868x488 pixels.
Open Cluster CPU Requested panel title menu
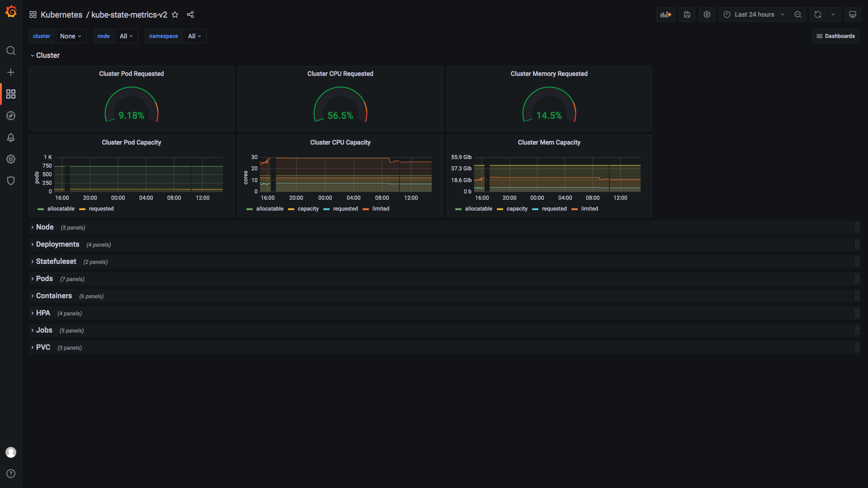(x=340, y=74)
